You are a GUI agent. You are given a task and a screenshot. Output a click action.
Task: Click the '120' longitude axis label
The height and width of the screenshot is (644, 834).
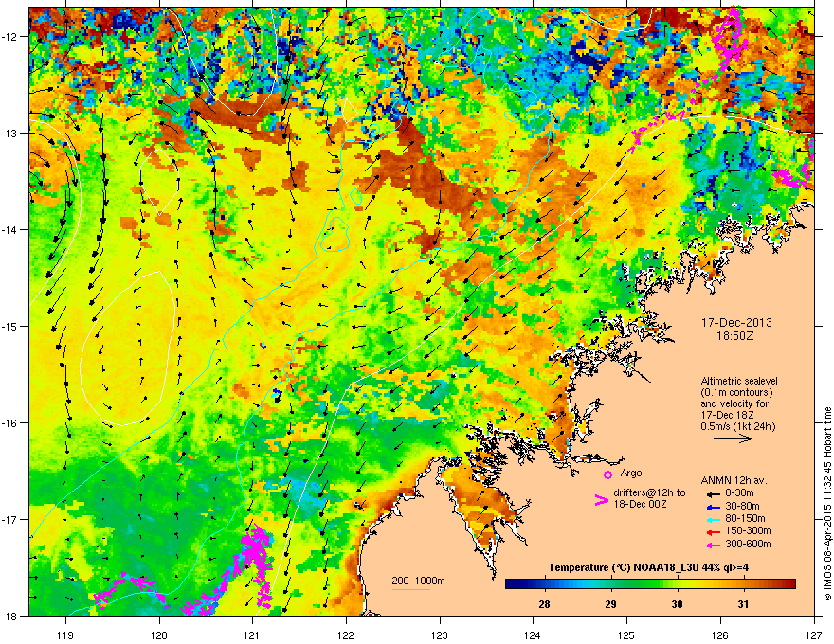click(x=159, y=635)
